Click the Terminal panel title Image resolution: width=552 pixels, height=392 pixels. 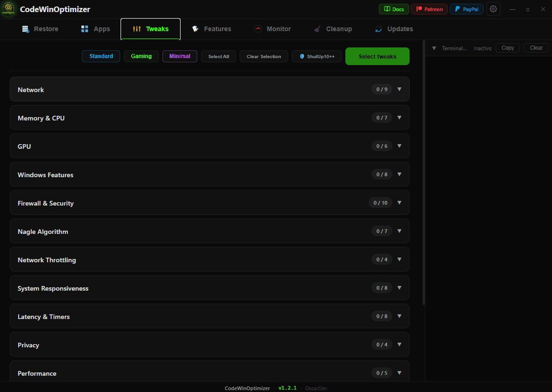pos(454,48)
